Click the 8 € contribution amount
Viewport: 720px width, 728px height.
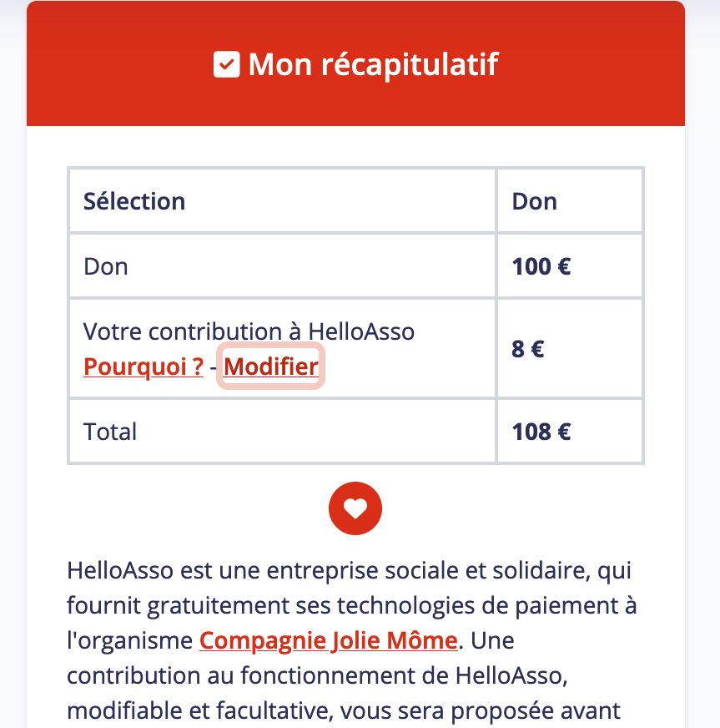click(527, 349)
